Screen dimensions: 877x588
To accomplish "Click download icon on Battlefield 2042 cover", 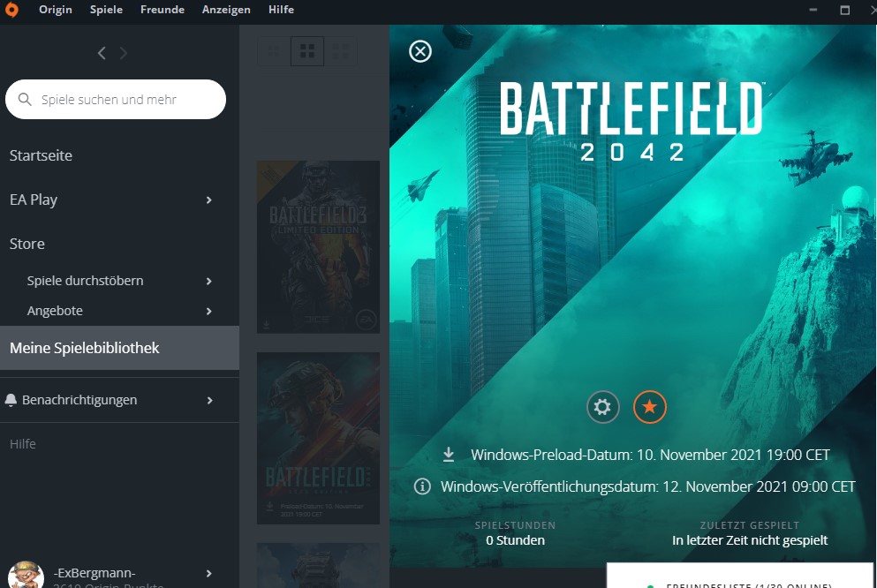I will pyautogui.click(x=269, y=507).
